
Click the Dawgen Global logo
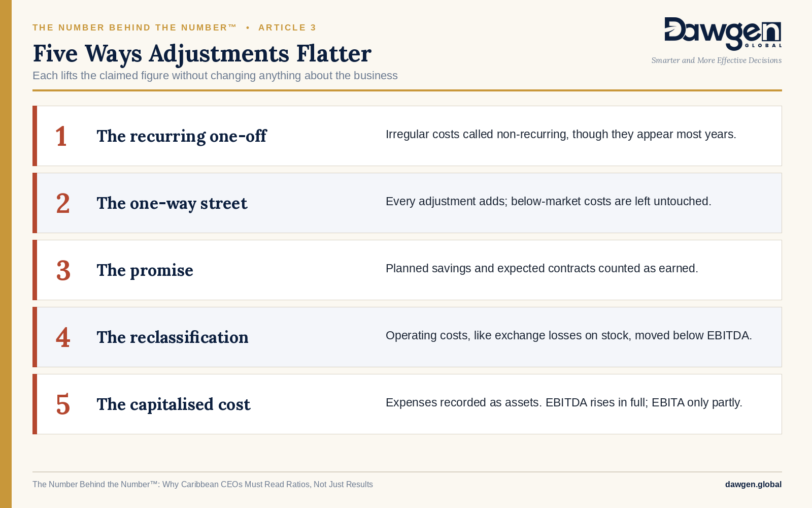pos(723,34)
